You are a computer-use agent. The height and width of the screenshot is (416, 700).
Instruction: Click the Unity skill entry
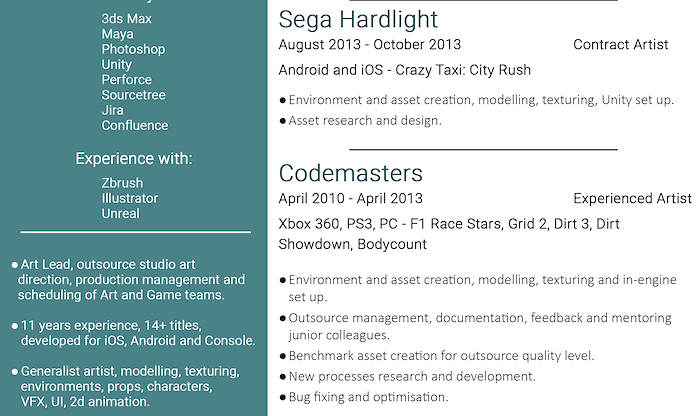(117, 65)
